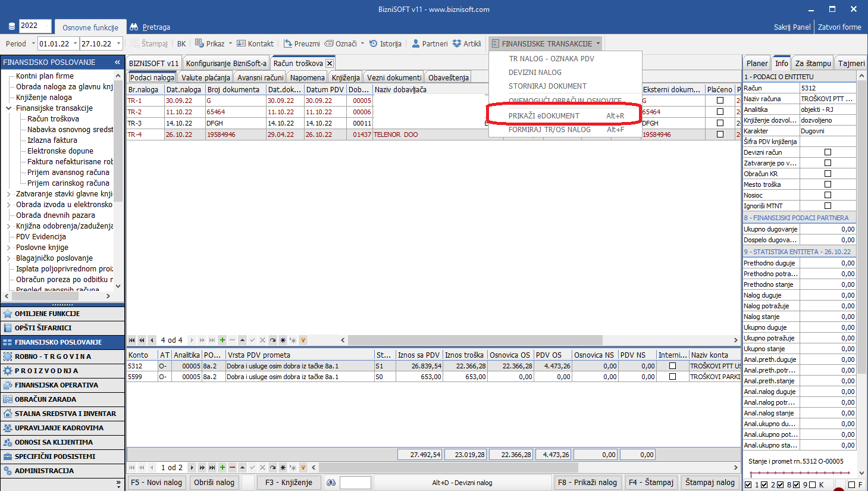This screenshot has height=491, width=868.
Task: Click the binoculars icon in bottom bar
Action: 331,483
